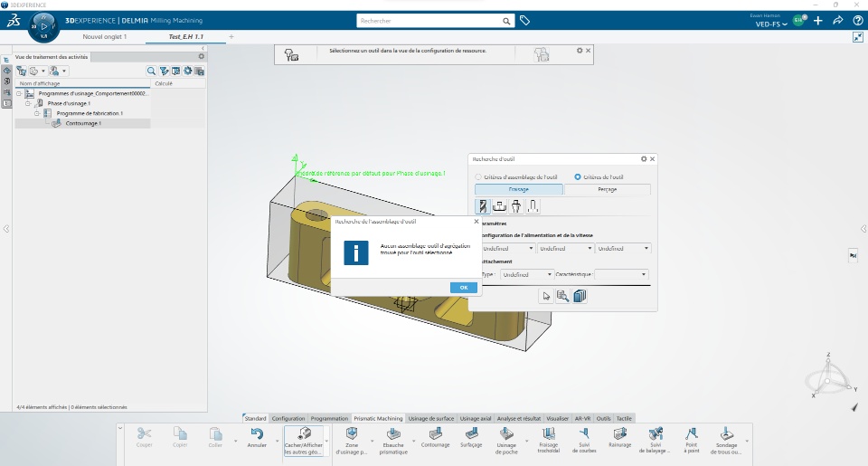This screenshot has height=466, width=868.
Task: Switch to the Perçage tab
Action: point(608,189)
